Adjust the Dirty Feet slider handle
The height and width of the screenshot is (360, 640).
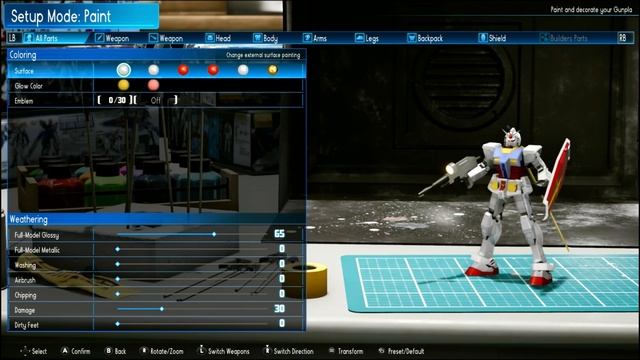(118, 324)
